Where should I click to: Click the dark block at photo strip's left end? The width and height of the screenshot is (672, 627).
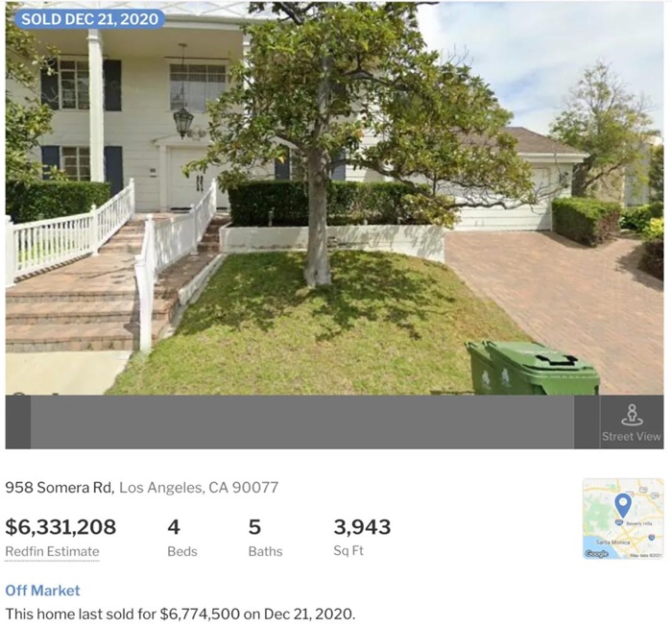[18, 422]
